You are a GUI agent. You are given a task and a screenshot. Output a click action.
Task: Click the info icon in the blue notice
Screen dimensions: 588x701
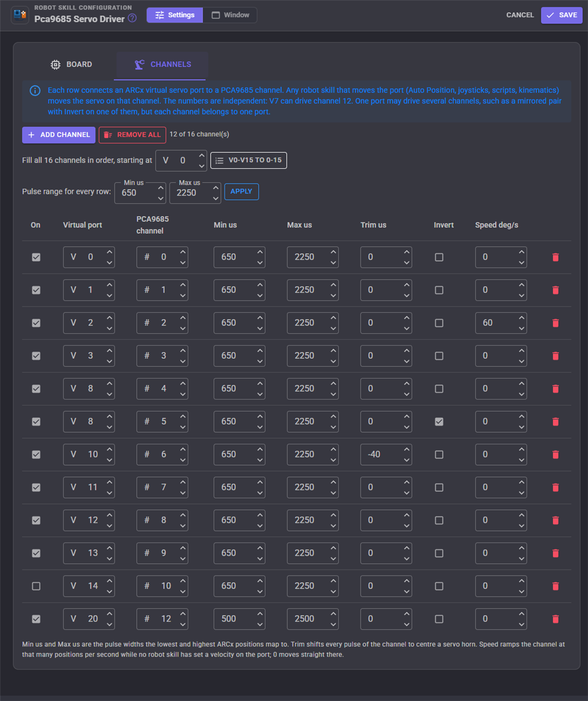[35, 91]
